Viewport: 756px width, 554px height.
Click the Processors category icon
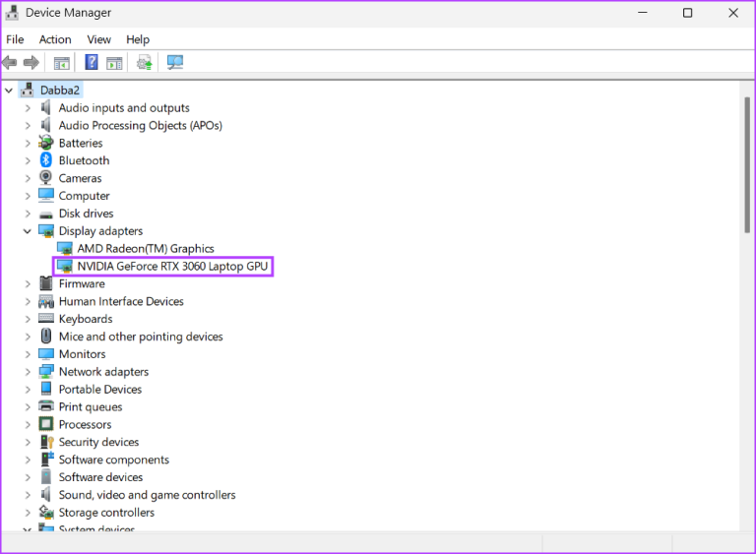(x=46, y=424)
